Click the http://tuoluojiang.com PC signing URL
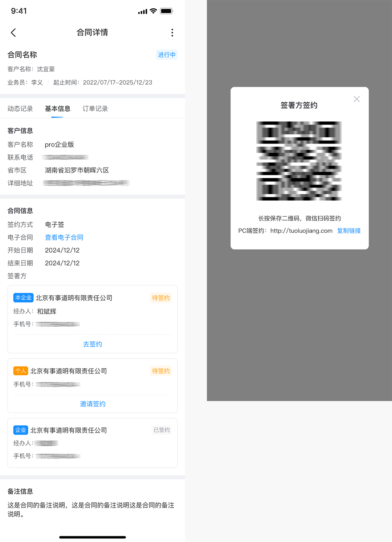392x542 pixels. [301, 231]
